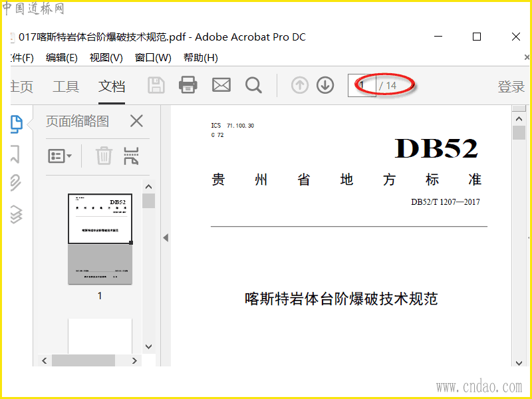Click the document title 喀斯特岩体台阶爆破技术规范
532x399 pixels.
pyautogui.click(x=341, y=299)
